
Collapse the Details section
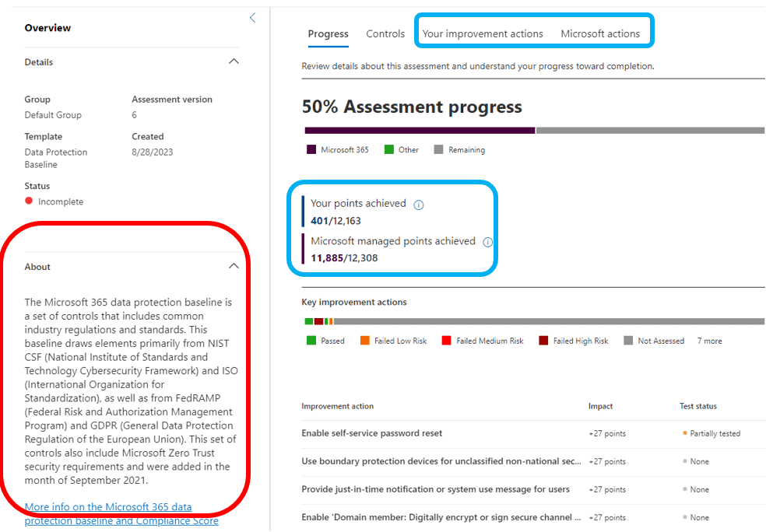[234, 61]
